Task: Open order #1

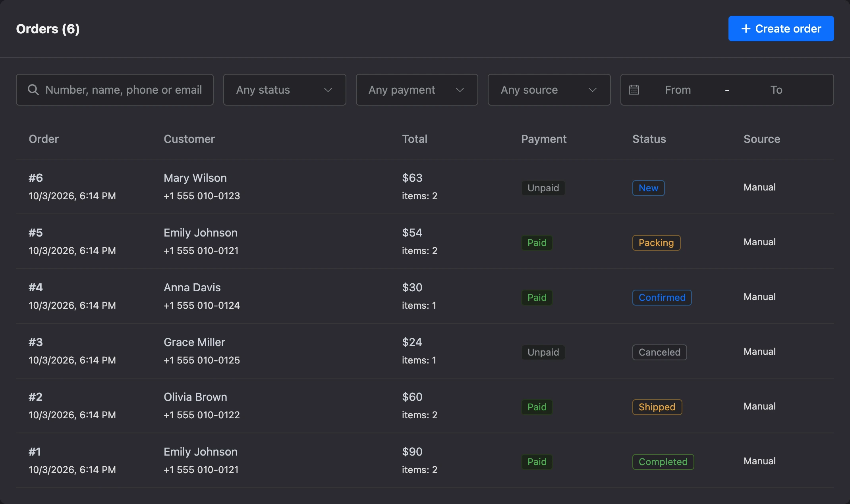Action: click(x=35, y=452)
